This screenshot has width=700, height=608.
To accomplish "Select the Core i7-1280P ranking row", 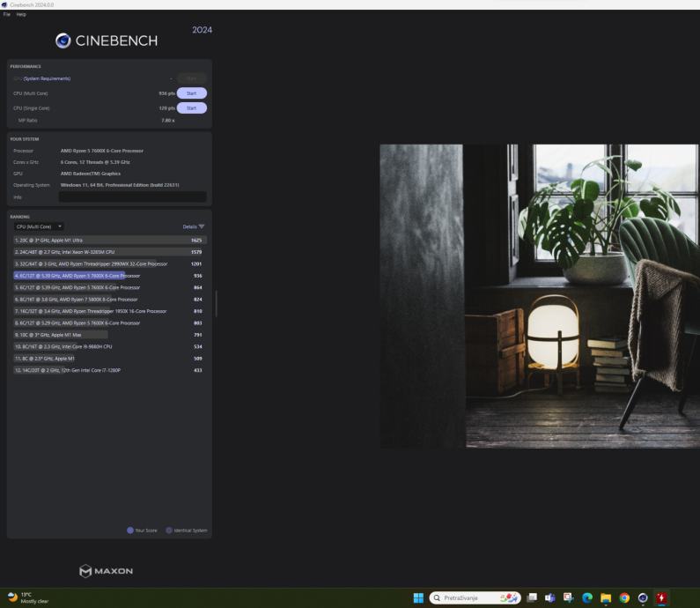I will coord(110,370).
